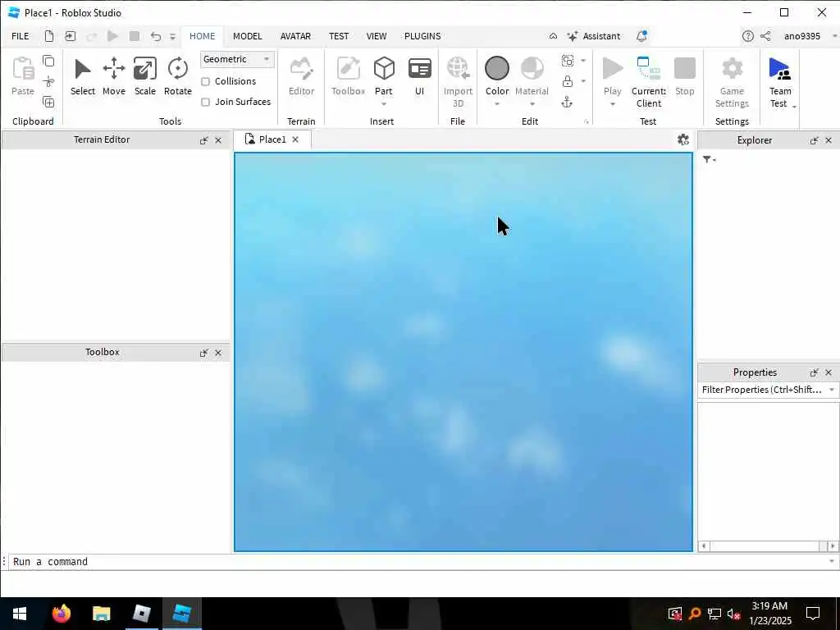Click the Stop test button
The height and width of the screenshot is (630, 840).
tap(685, 76)
